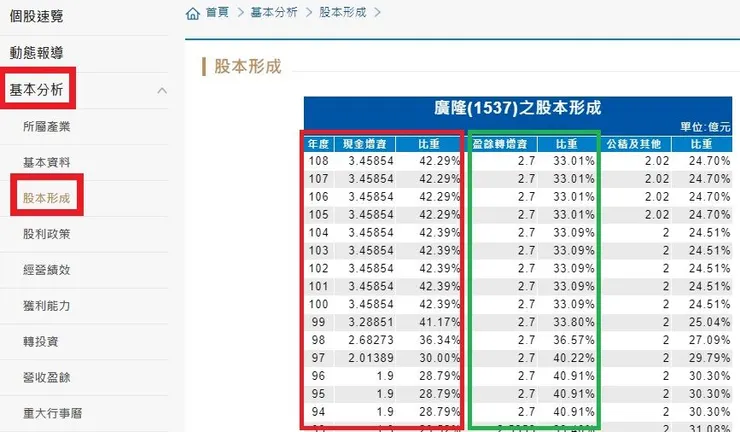
Task: Select year cell 99
Action: click(x=319, y=322)
